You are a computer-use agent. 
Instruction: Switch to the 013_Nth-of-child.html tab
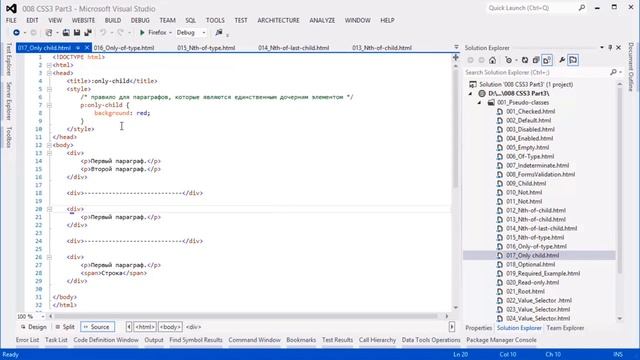tap(382, 48)
